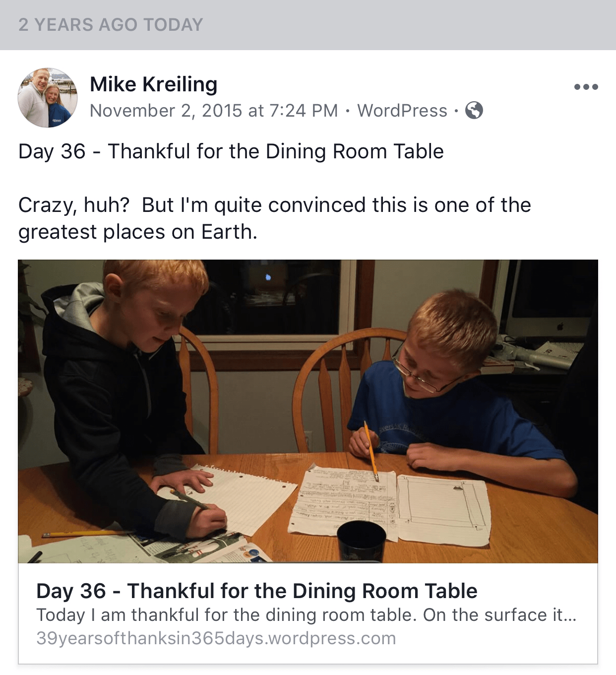This screenshot has width=616, height=675.
Task: Tap the Mike Kreiling author name
Action: pyautogui.click(x=153, y=84)
